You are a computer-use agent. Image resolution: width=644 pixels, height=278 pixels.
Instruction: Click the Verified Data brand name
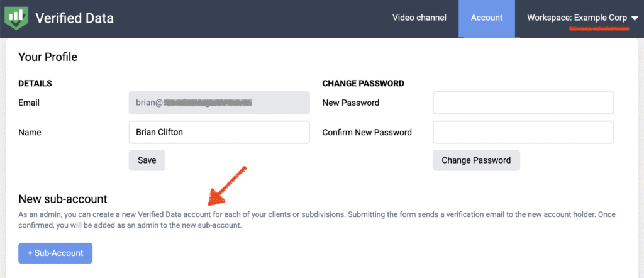pyautogui.click(x=74, y=18)
